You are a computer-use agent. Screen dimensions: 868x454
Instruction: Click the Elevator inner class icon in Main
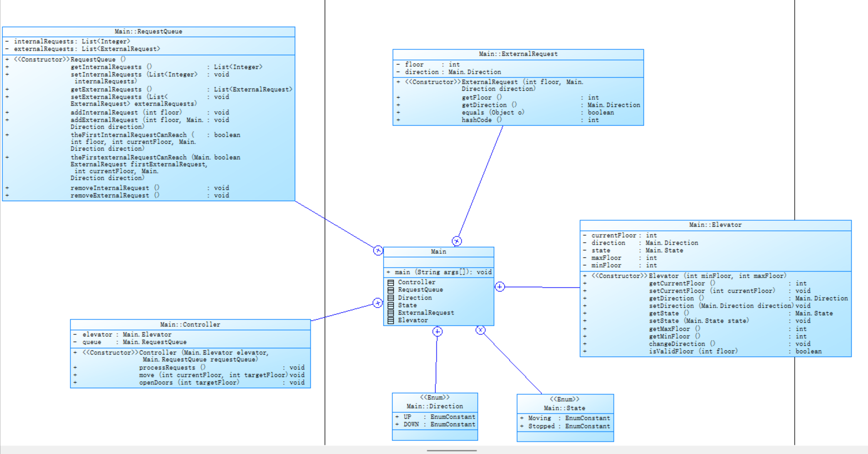(391, 320)
